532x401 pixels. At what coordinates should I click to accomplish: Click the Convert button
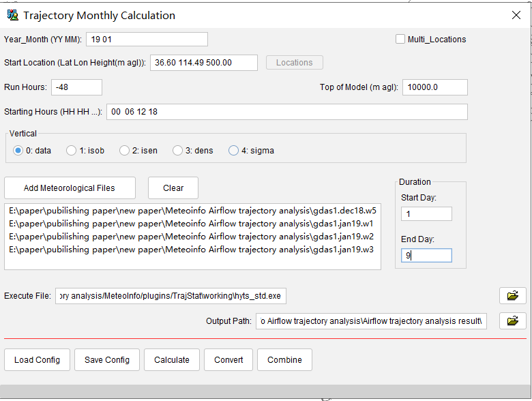228,360
